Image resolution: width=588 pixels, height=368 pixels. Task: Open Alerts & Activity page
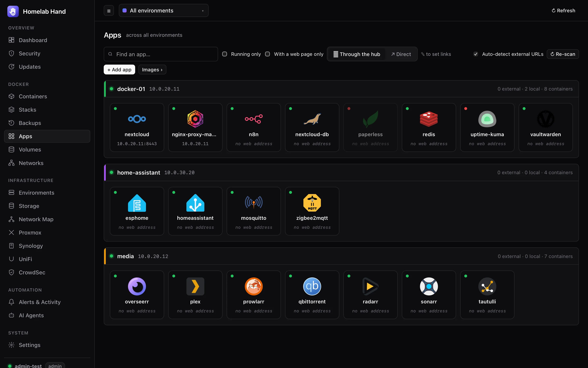pos(47,302)
